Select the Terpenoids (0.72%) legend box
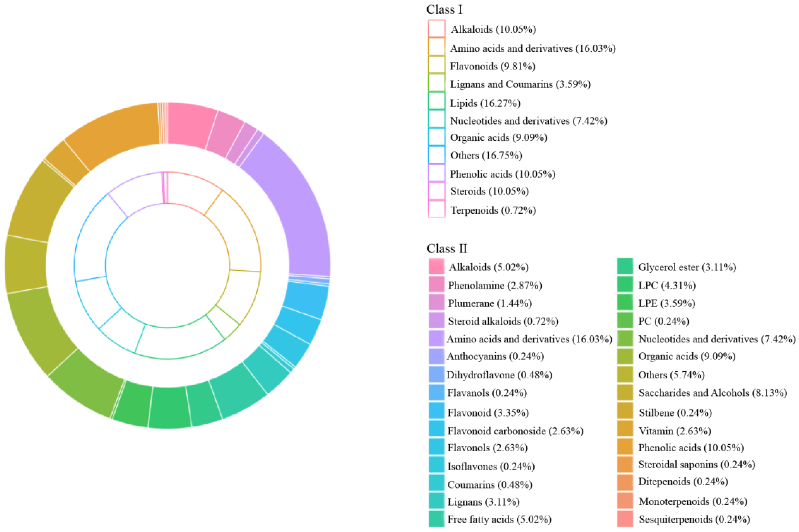The height and width of the screenshot is (532, 799). coord(436,209)
